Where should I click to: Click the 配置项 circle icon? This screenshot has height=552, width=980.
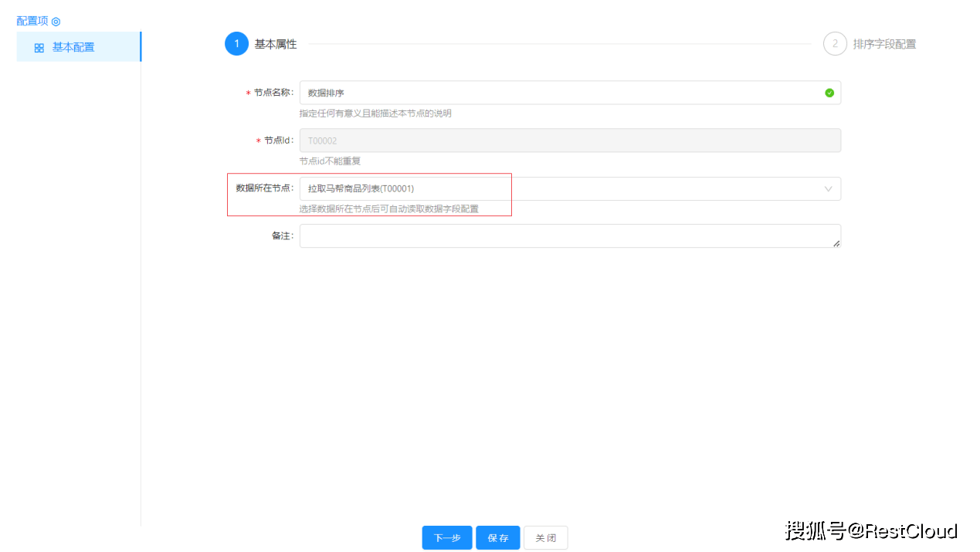point(56,22)
